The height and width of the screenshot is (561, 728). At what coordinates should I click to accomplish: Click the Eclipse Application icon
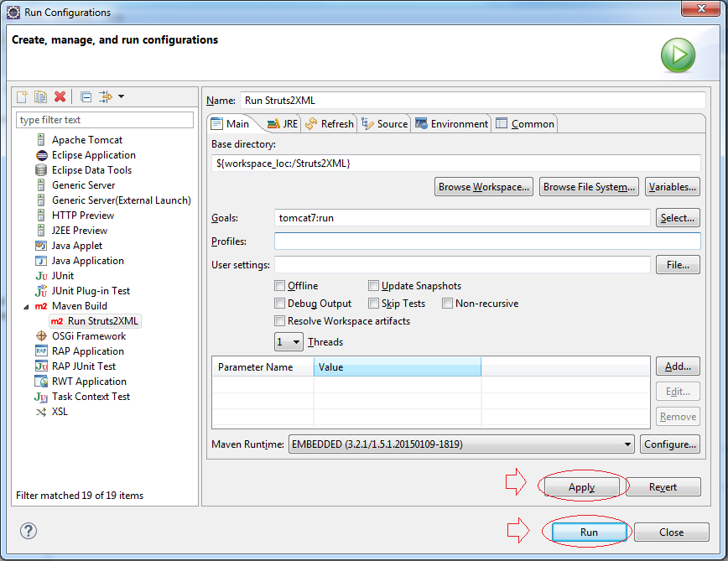[41, 155]
